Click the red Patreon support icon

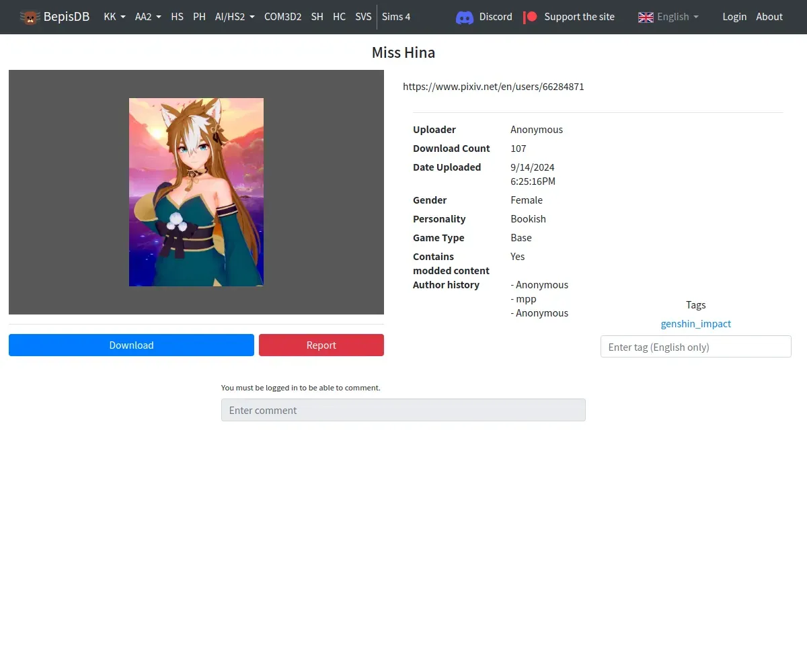(x=531, y=17)
